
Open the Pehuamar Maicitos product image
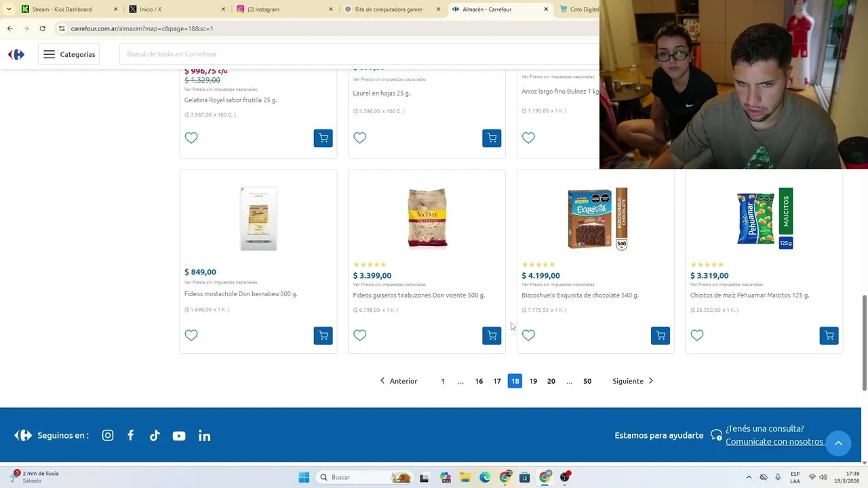coord(765,218)
